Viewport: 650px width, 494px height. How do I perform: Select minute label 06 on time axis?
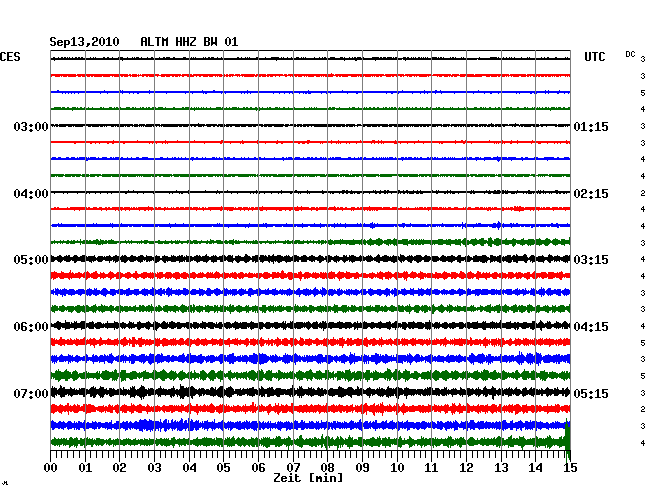tap(258, 467)
